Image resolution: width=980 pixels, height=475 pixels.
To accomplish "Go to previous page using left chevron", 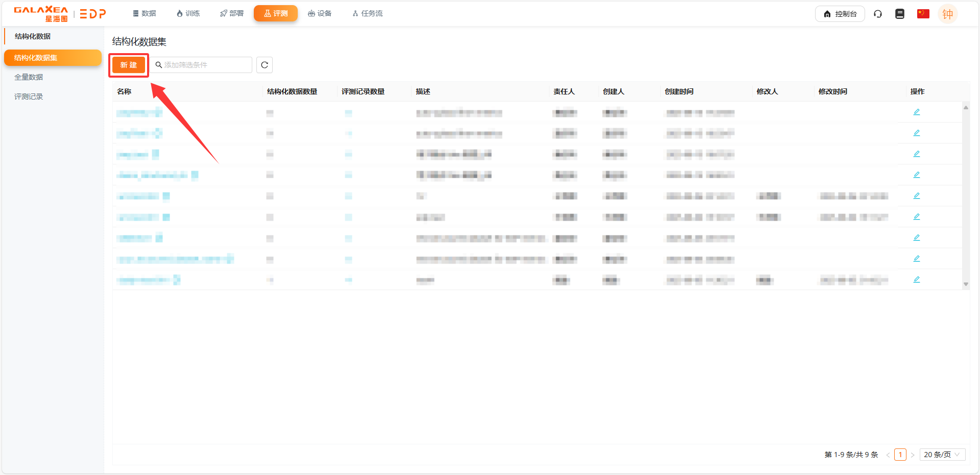I will tap(888, 455).
